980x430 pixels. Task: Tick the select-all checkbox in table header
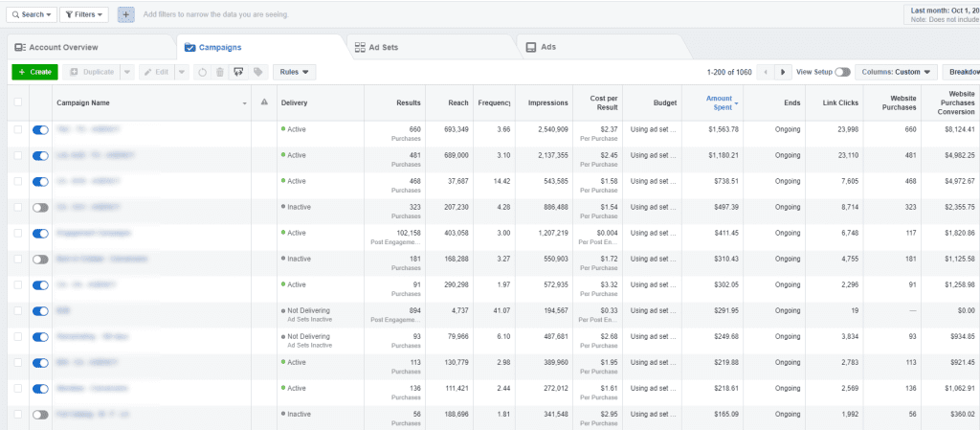coord(16,102)
